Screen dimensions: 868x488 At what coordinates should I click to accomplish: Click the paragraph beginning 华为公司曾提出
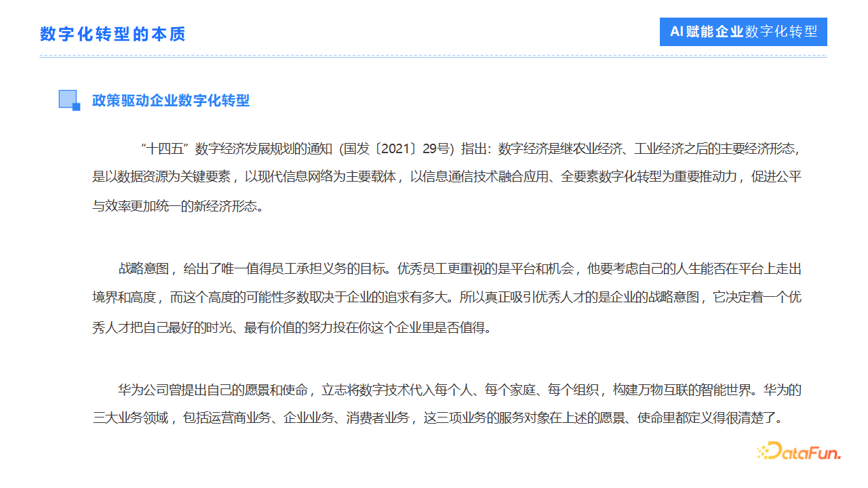[x=447, y=404]
